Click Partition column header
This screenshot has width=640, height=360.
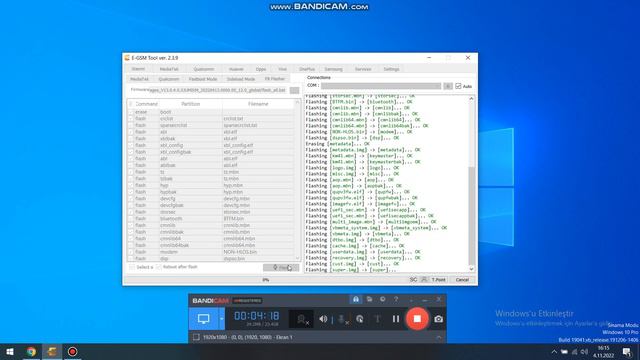click(191, 104)
